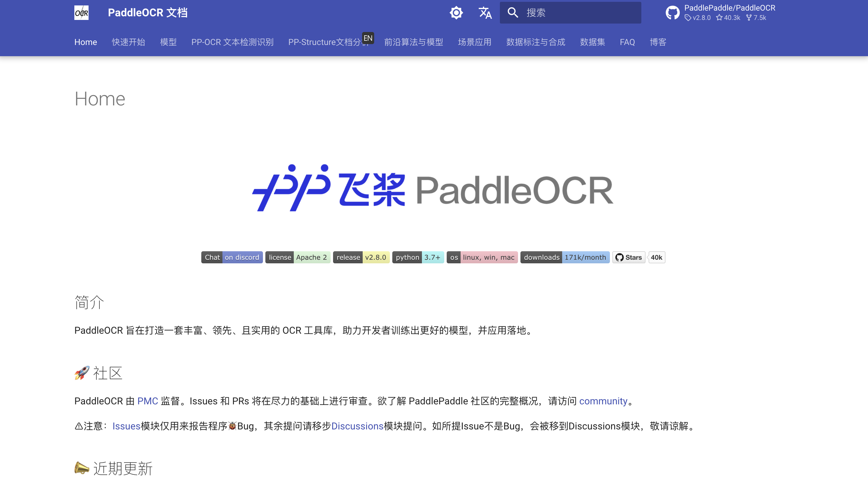Viewport: 868px width, 488px height.
Task: Select the 快速开始 menu item
Action: 128,42
